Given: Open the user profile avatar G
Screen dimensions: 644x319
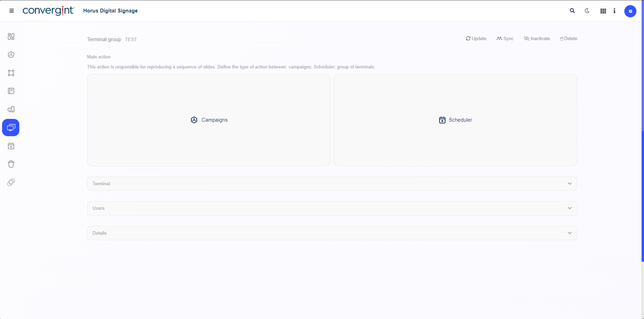Looking at the screenshot, I should pyautogui.click(x=630, y=11).
